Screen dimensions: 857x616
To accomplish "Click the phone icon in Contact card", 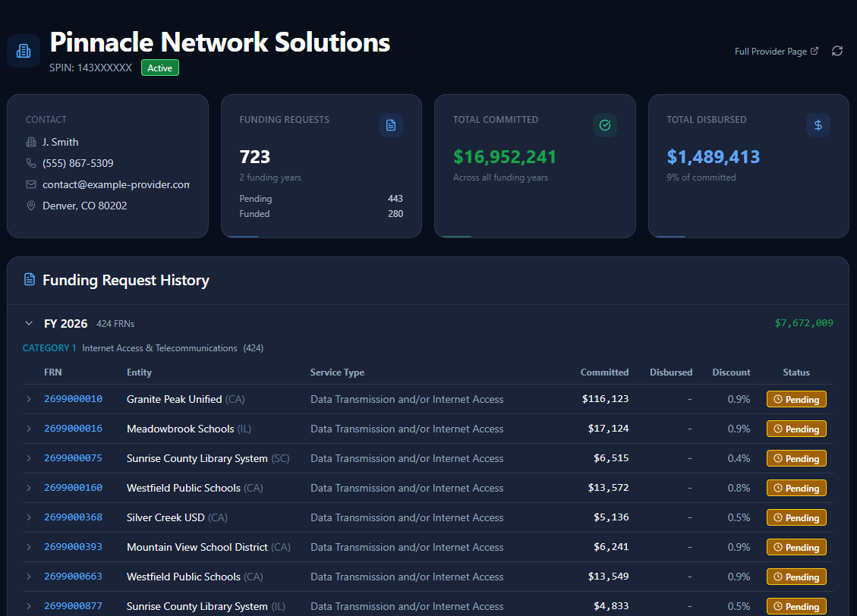I will tap(31, 163).
